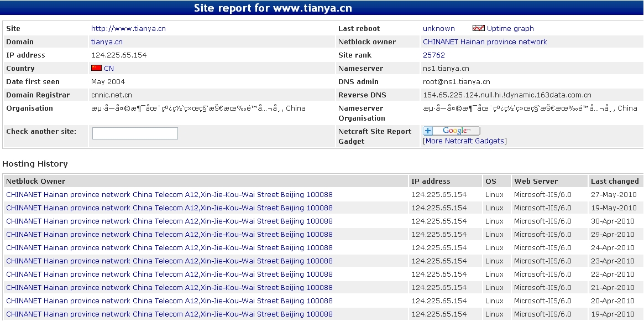Click the 21-Apr-2010 last changed date
This screenshot has width=644, height=321.
[613, 288]
